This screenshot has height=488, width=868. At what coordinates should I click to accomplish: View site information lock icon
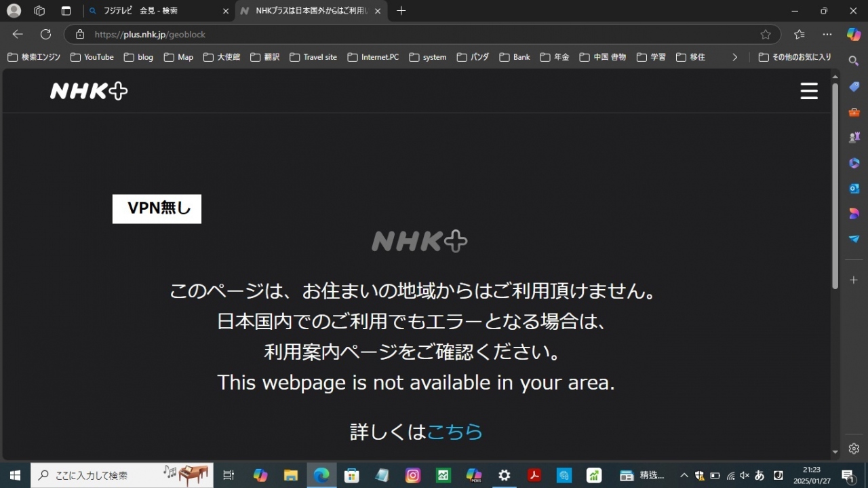(x=80, y=35)
